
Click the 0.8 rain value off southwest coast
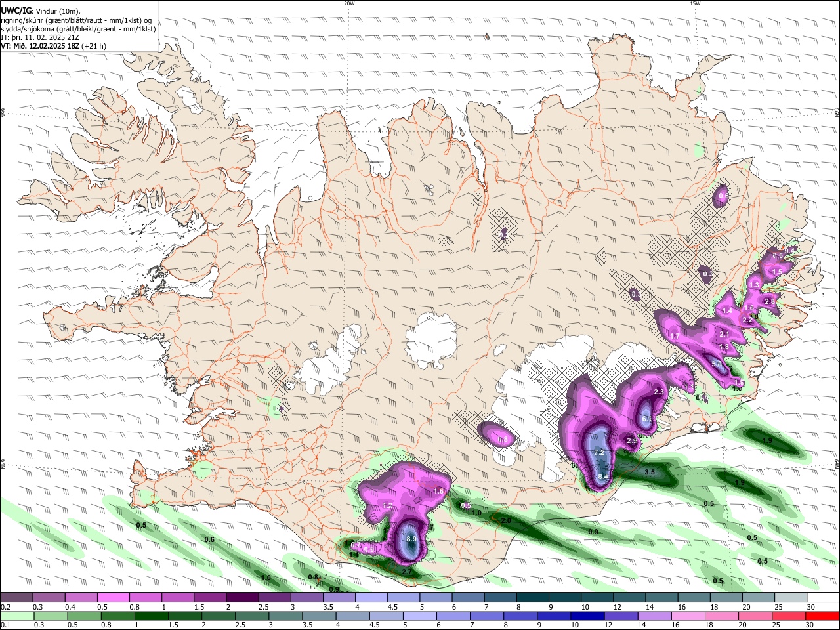[314, 577]
